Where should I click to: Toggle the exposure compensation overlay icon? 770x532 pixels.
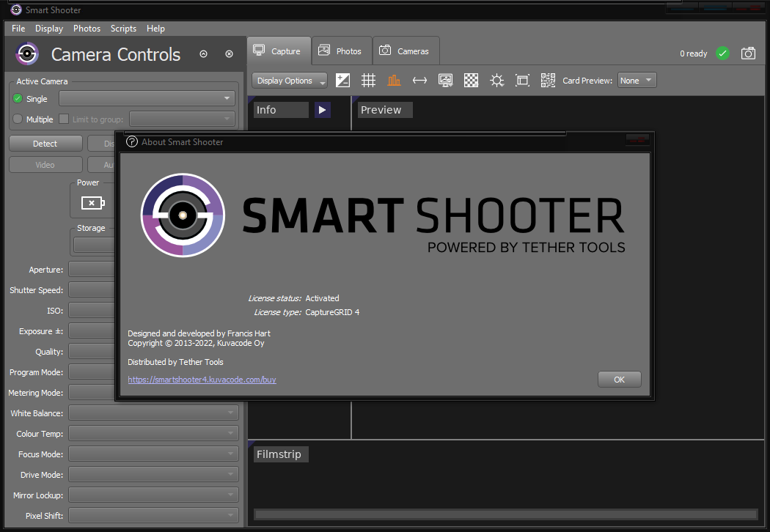click(x=342, y=80)
